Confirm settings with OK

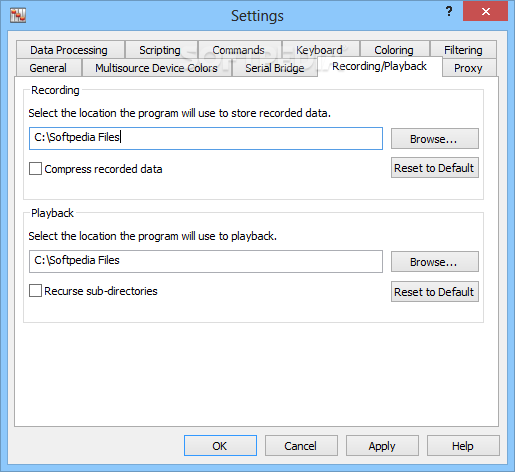[x=220, y=446]
